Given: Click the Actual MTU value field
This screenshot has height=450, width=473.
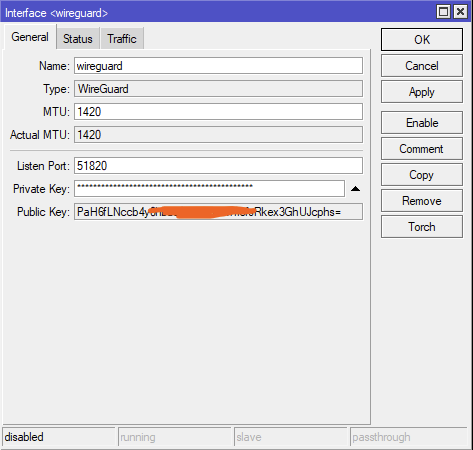Looking at the screenshot, I should (218, 135).
